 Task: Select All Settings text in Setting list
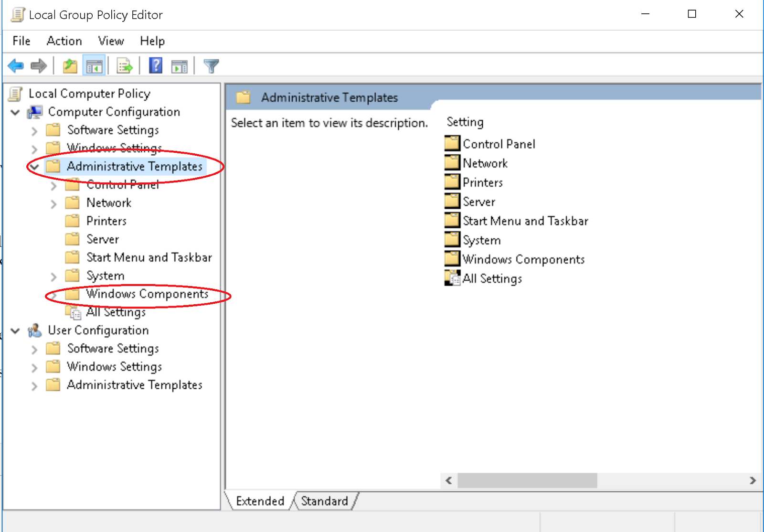coord(492,278)
